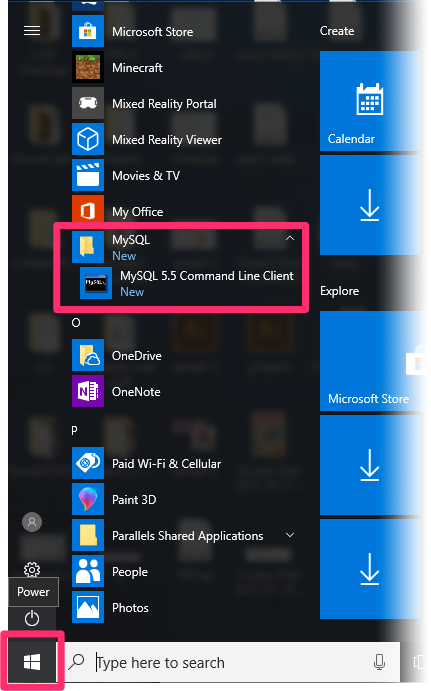Activate the microphone in search bar
This screenshot has height=691, width=431.
pyautogui.click(x=379, y=662)
